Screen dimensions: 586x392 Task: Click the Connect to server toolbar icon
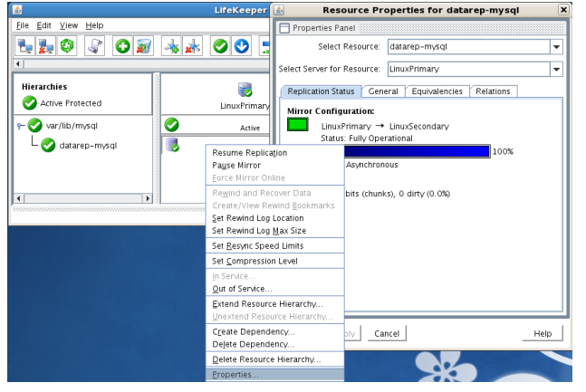(25, 46)
